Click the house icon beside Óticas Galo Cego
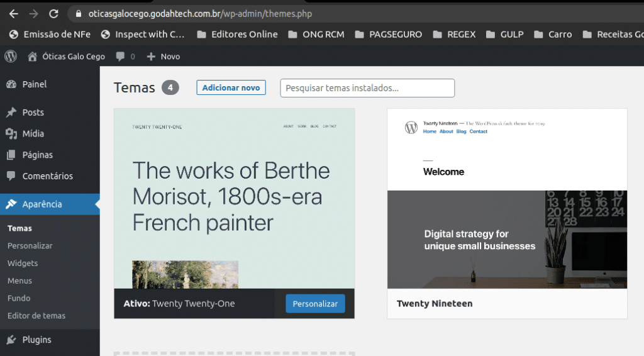Viewport: 644px width, 356px height. [x=33, y=56]
